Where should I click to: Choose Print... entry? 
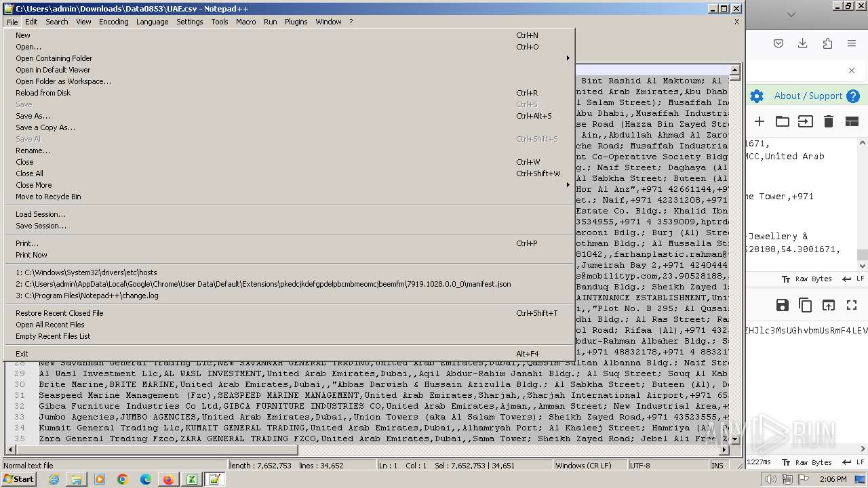(289, 243)
